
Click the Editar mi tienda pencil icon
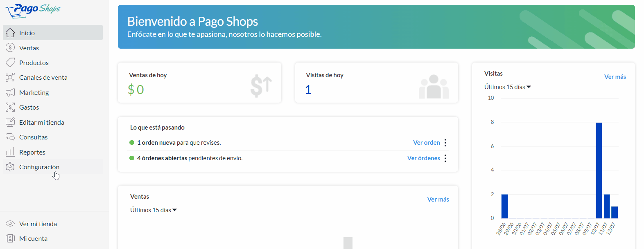[10, 122]
